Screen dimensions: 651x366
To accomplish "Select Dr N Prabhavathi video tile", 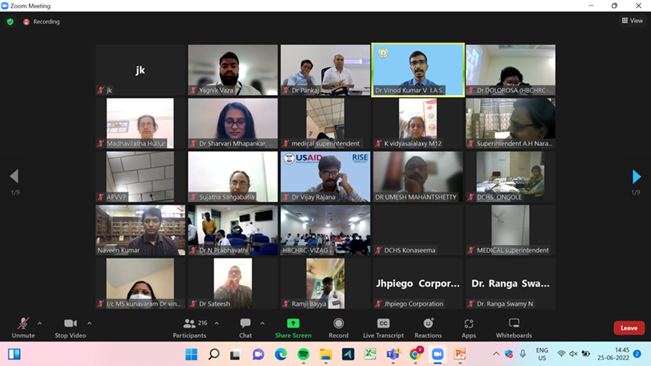I will (233, 230).
